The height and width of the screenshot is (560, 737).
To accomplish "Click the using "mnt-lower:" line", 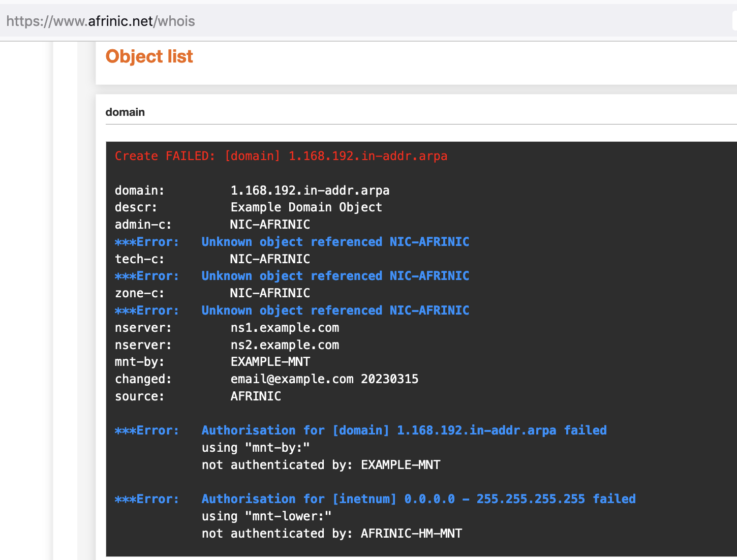I will coord(267,516).
